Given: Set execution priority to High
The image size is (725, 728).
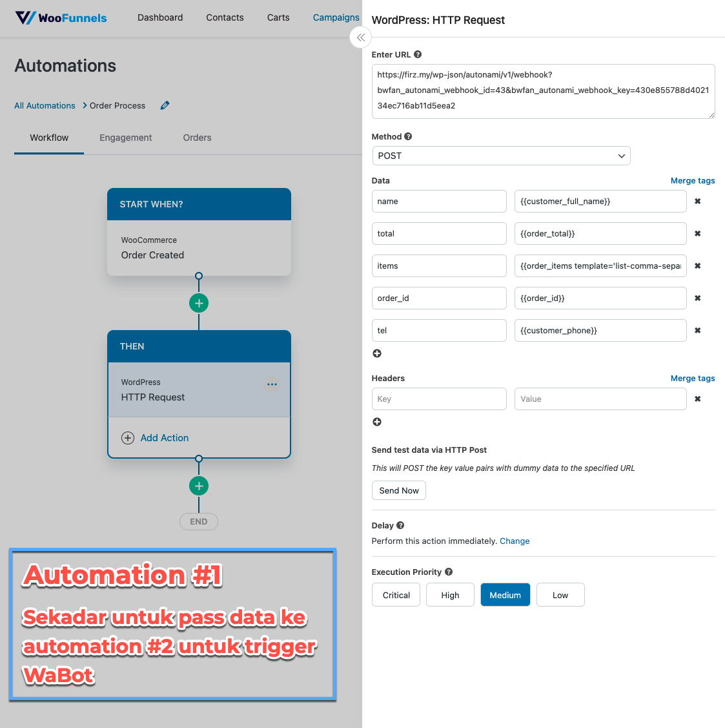Looking at the screenshot, I should point(450,595).
